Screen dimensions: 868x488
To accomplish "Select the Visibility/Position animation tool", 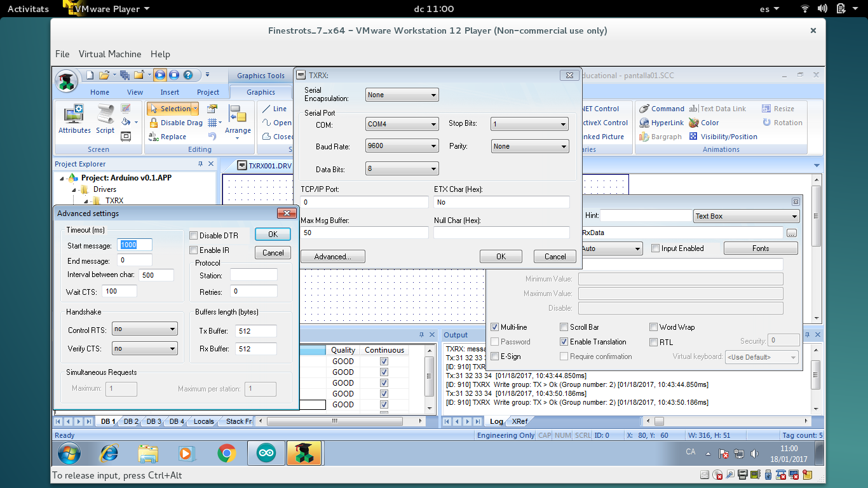I will 723,137.
